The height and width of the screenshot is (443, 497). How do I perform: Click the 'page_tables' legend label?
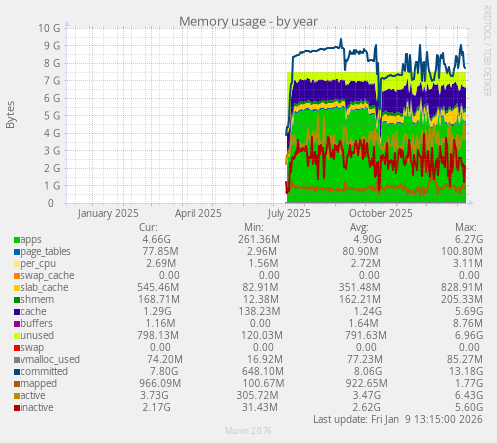pos(46,252)
